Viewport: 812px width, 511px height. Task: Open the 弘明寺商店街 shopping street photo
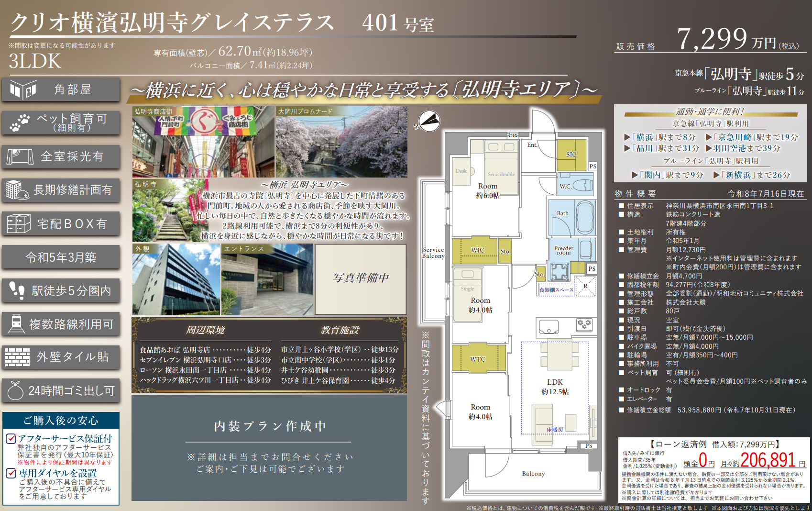coord(203,142)
